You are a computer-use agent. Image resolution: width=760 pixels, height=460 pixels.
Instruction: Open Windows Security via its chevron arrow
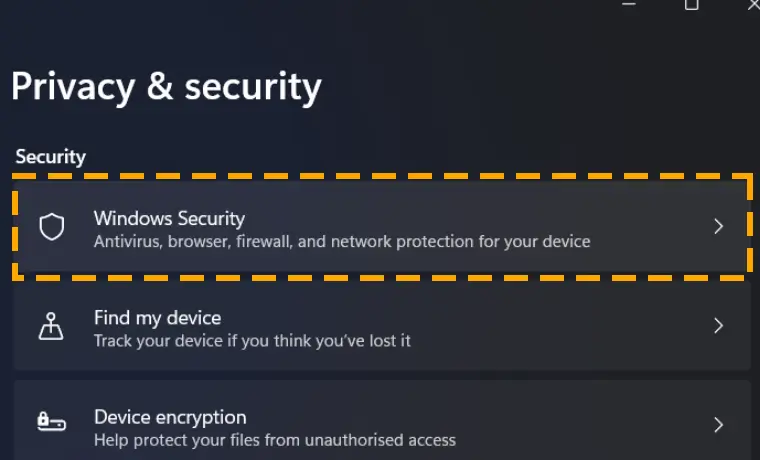coord(718,226)
